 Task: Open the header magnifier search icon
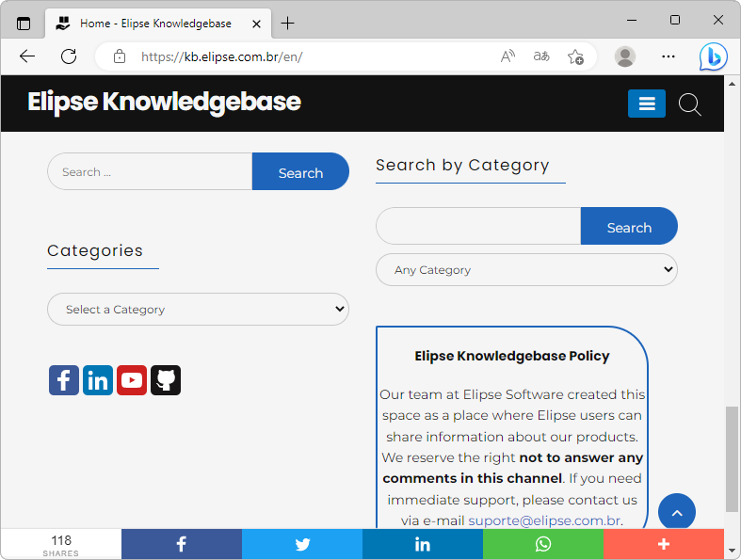pyautogui.click(x=690, y=104)
